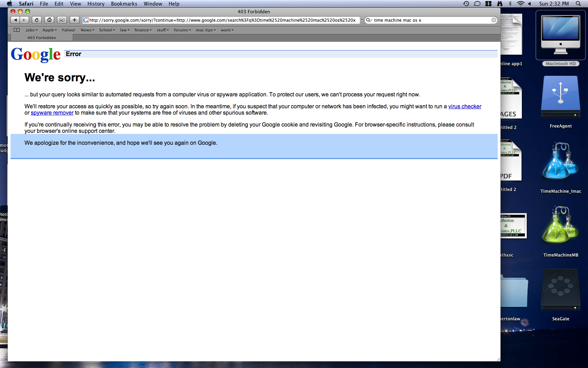Screen dimensions: 588x368
Task: Open the home page icon
Action: [x=49, y=20]
